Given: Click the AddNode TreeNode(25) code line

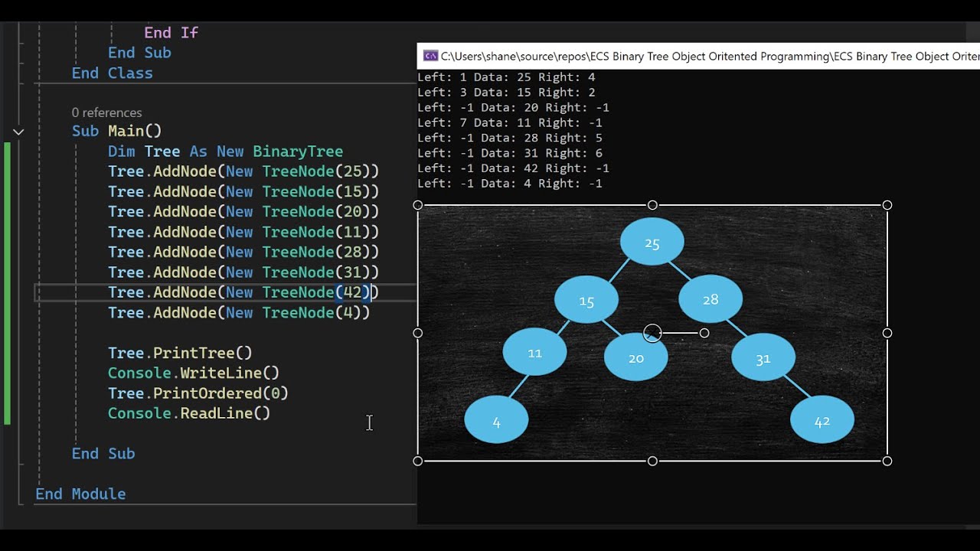Looking at the screenshot, I should point(243,171).
